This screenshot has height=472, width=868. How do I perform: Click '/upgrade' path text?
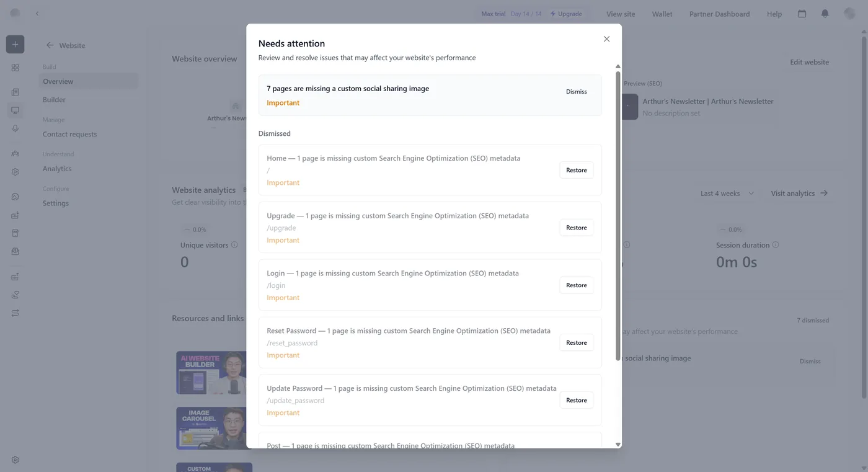(x=281, y=228)
